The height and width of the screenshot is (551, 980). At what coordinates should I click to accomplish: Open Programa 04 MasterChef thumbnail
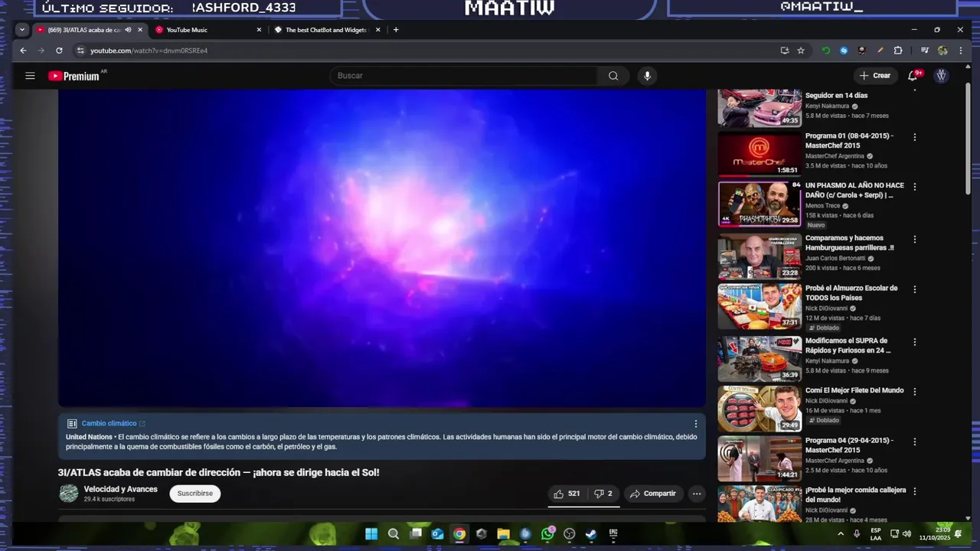[x=759, y=458]
